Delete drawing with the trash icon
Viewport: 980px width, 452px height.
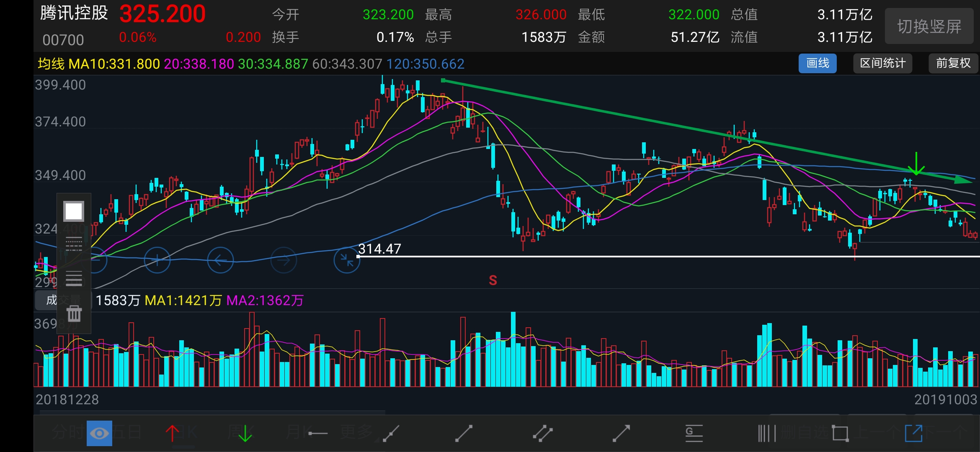click(x=74, y=313)
